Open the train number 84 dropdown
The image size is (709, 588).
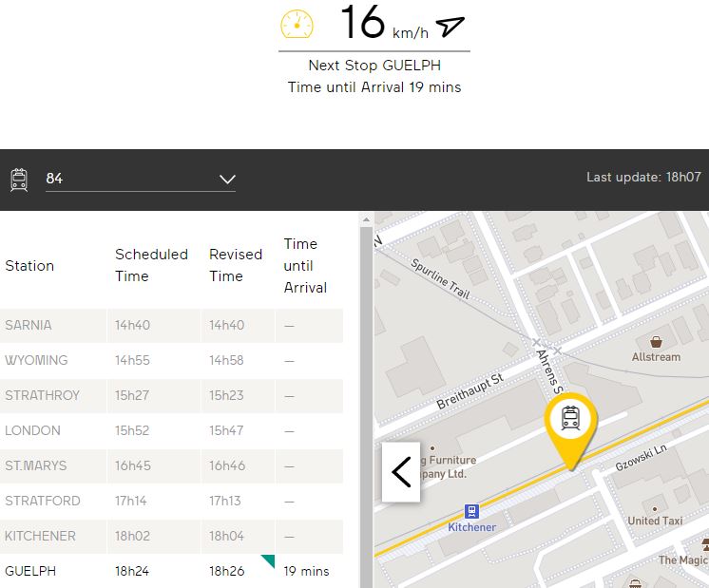[x=140, y=179]
